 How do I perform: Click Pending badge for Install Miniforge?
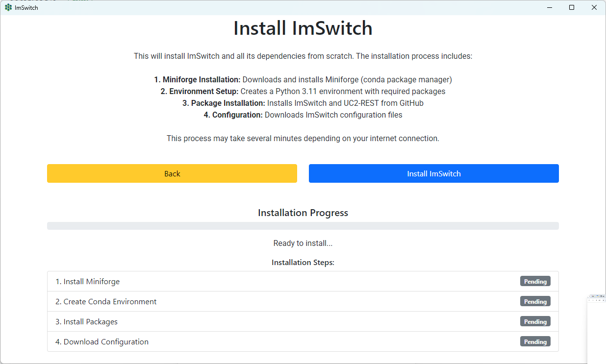535,281
